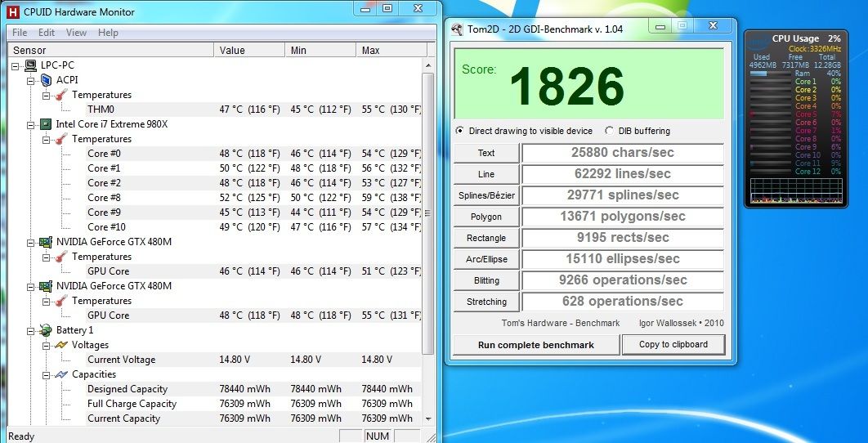Collapse the LPC-PC root node

tap(16, 65)
